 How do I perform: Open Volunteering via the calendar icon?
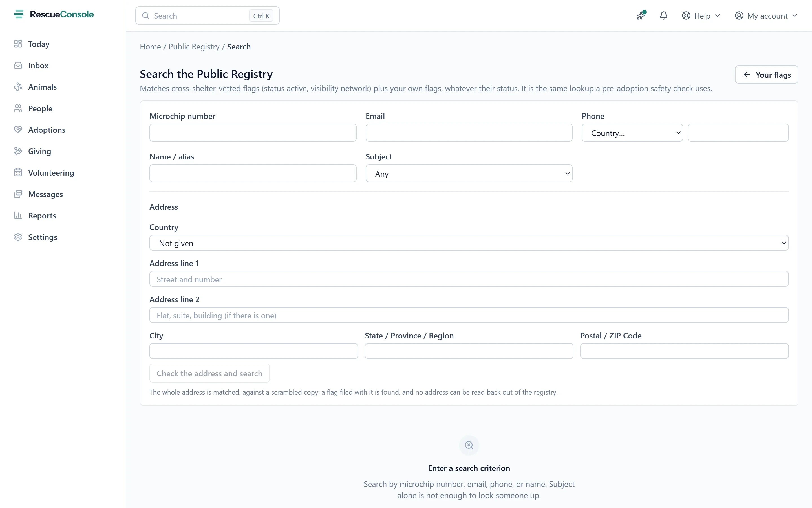tap(18, 173)
